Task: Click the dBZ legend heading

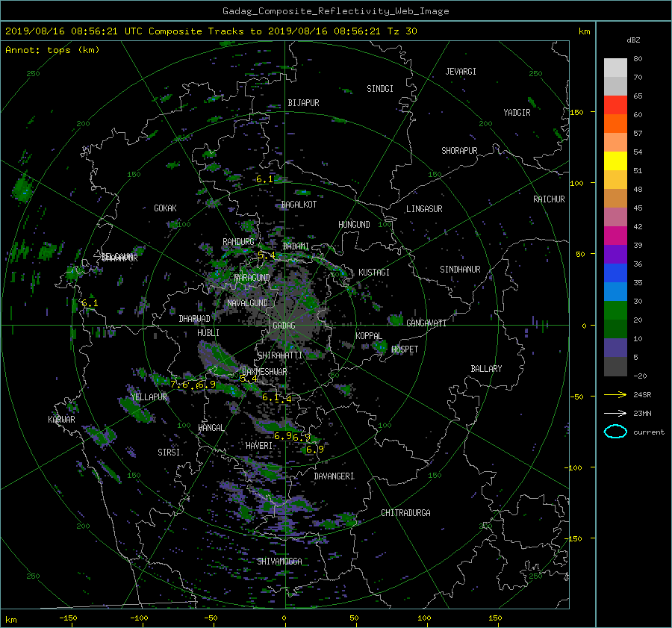Action: point(633,40)
